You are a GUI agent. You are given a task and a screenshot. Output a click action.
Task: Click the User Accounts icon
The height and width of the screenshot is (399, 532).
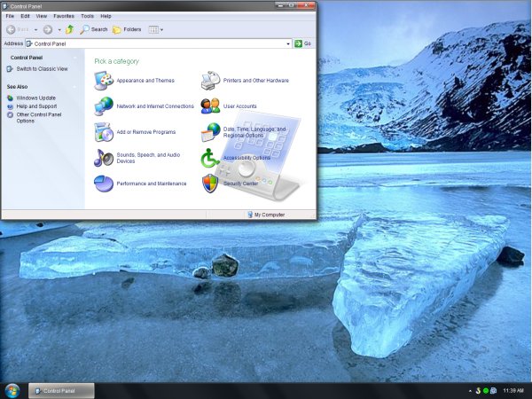tap(210, 106)
